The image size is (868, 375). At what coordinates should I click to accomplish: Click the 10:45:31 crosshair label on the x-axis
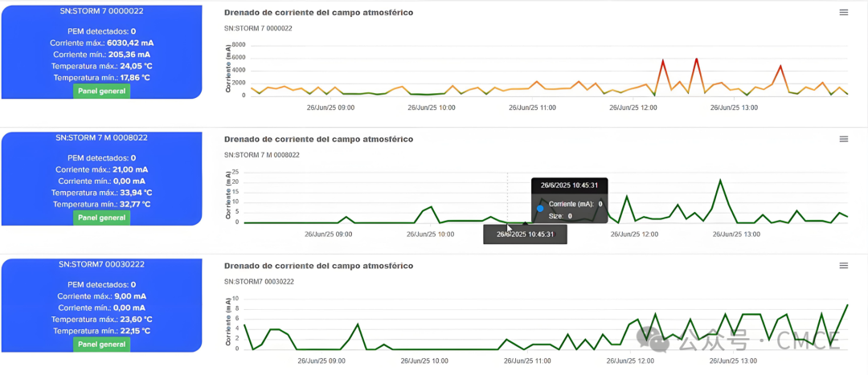(x=525, y=234)
